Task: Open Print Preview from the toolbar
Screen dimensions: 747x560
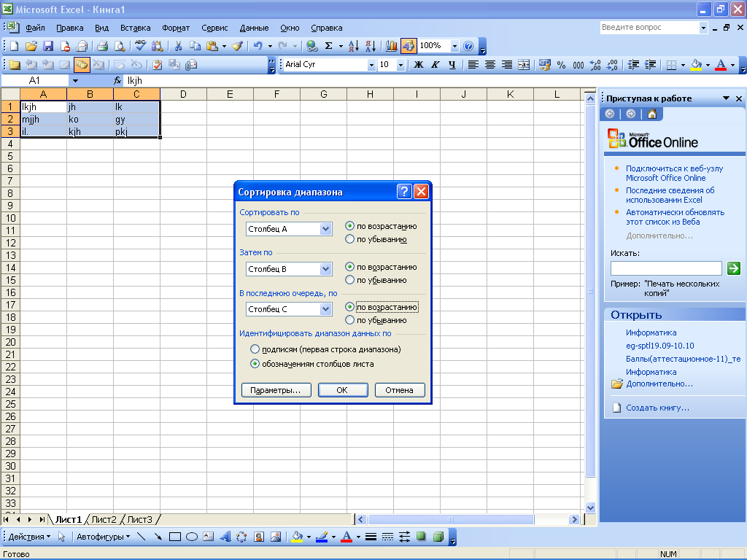Action: [120, 46]
